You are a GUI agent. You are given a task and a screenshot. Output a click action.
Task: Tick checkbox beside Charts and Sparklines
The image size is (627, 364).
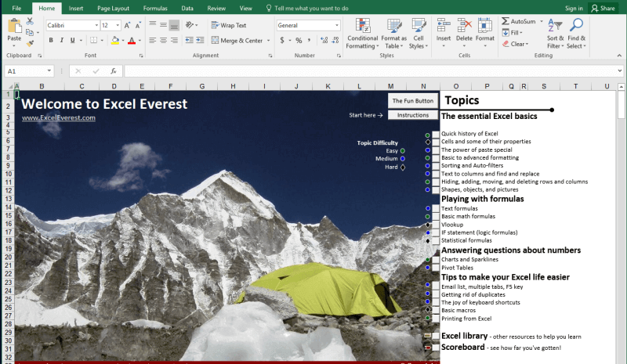pyautogui.click(x=436, y=260)
